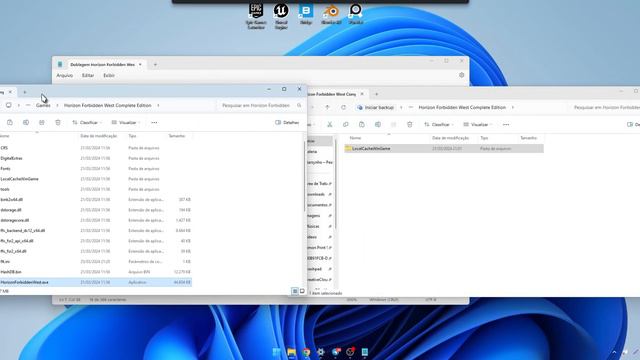Open Exibir menu in Notepad
The image size is (640, 360).
pos(109,76)
